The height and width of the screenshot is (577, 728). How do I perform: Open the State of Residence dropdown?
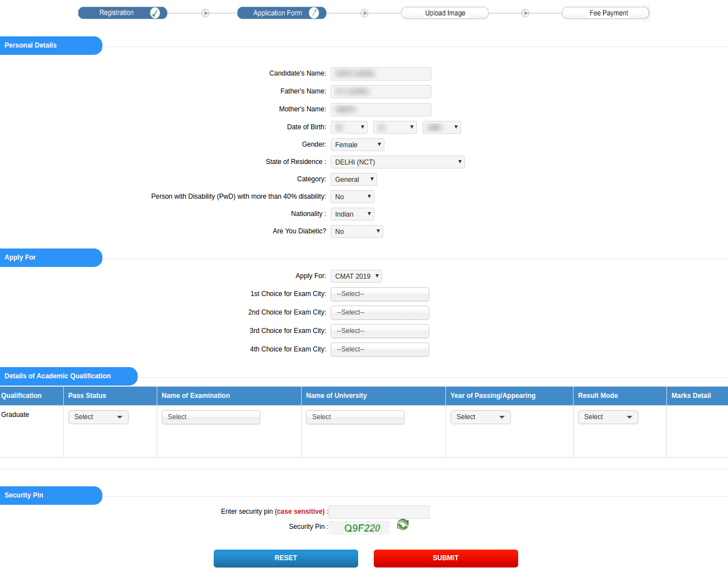coord(397,162)
